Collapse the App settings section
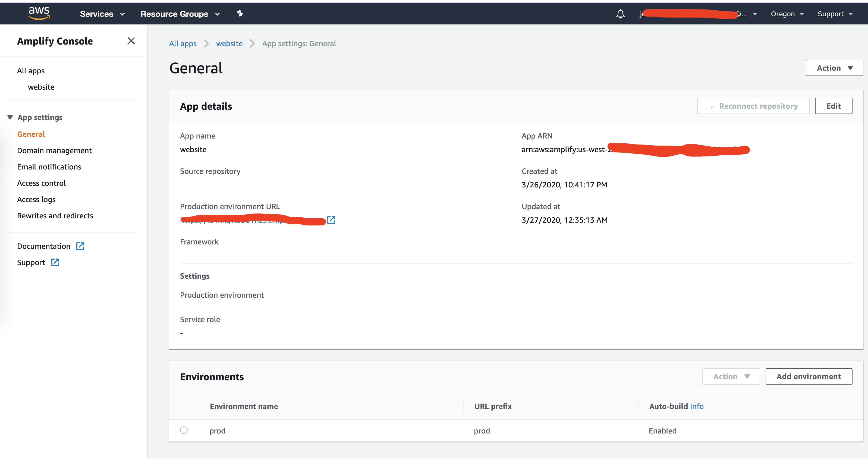868x459 pixels. coord(35,117)
